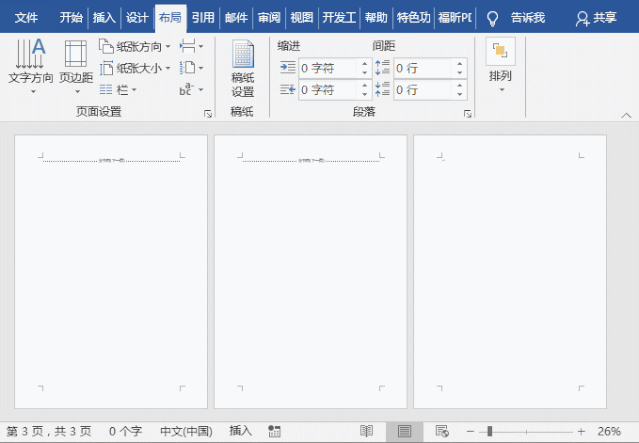
Task: Click the 26% zoom level
Action: tap(609, 431)
